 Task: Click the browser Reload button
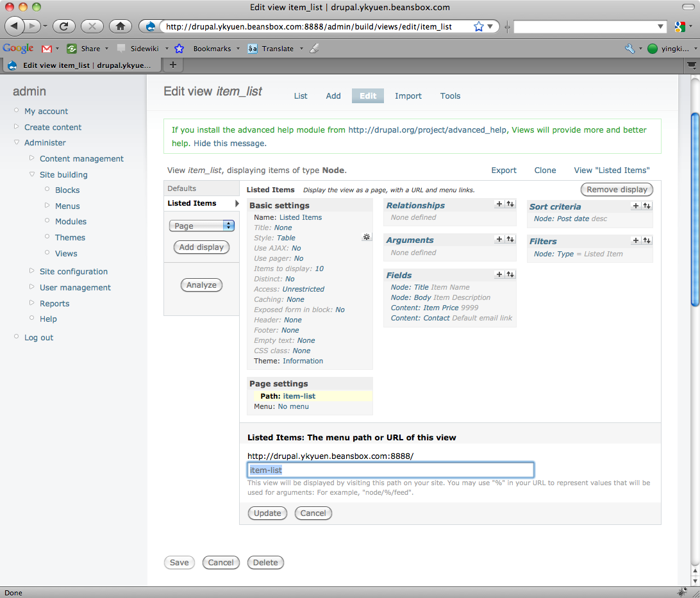(64, 26)
